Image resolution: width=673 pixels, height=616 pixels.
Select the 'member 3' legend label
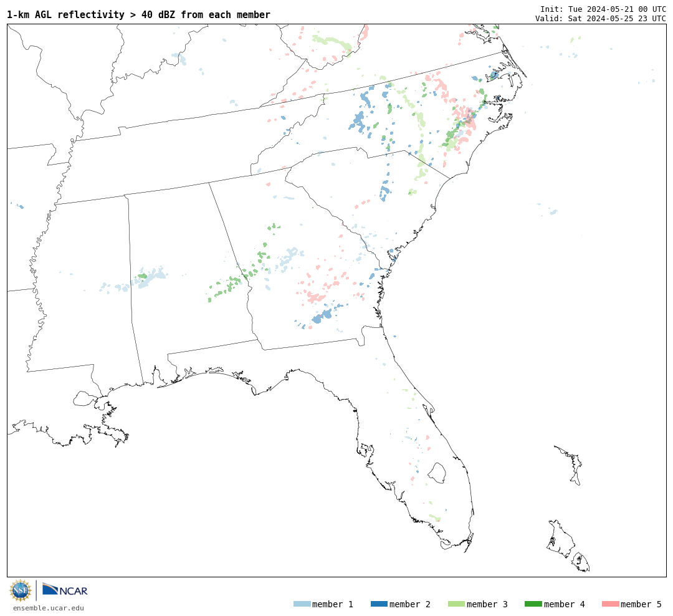(x=487, y=604)
